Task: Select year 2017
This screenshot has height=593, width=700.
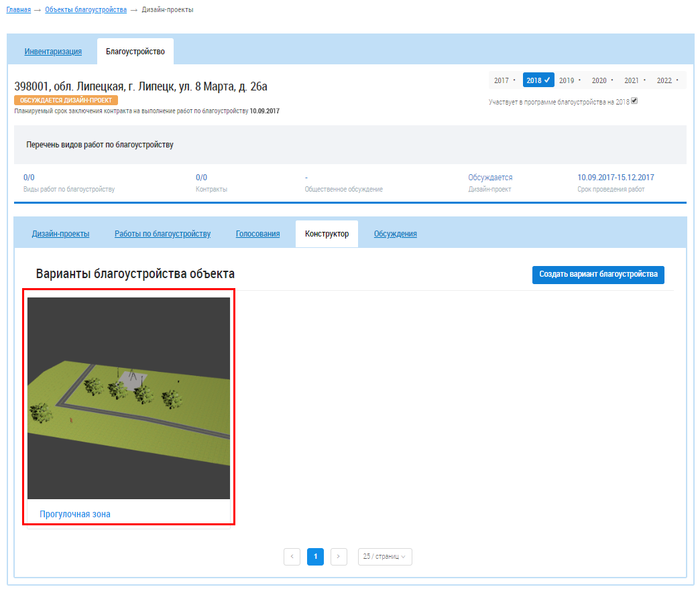Action: coord(502,80)
